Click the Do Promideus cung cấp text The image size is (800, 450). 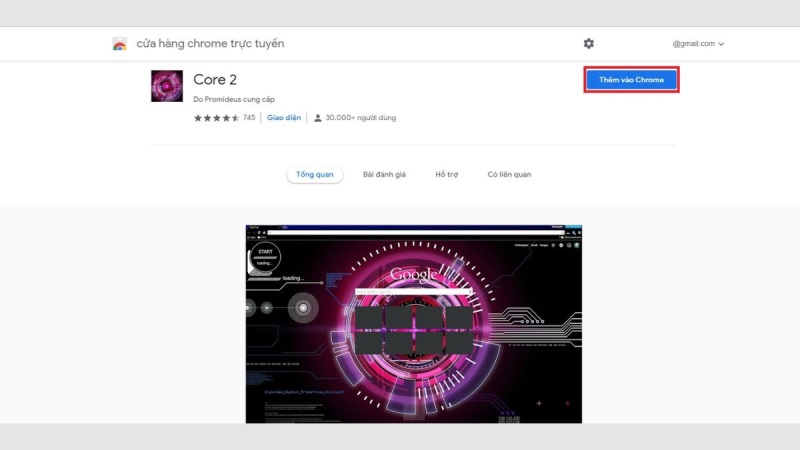(233, 100)
